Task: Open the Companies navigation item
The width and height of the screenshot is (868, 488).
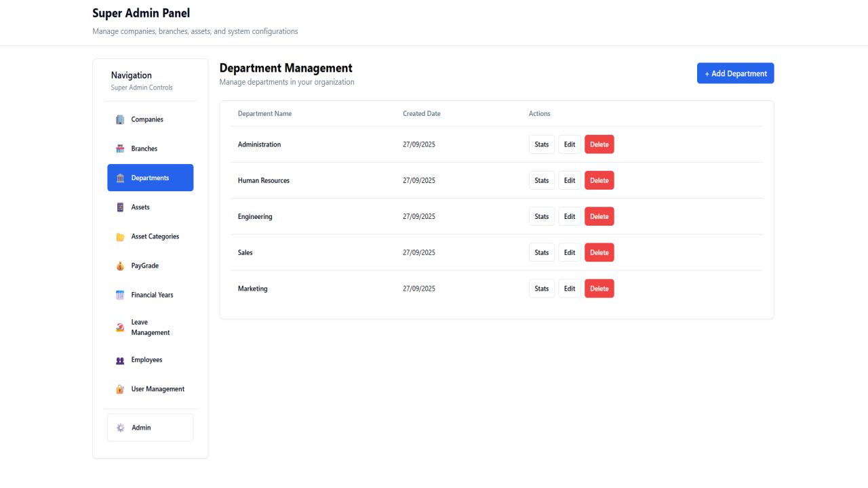Action: click(151, 119)
